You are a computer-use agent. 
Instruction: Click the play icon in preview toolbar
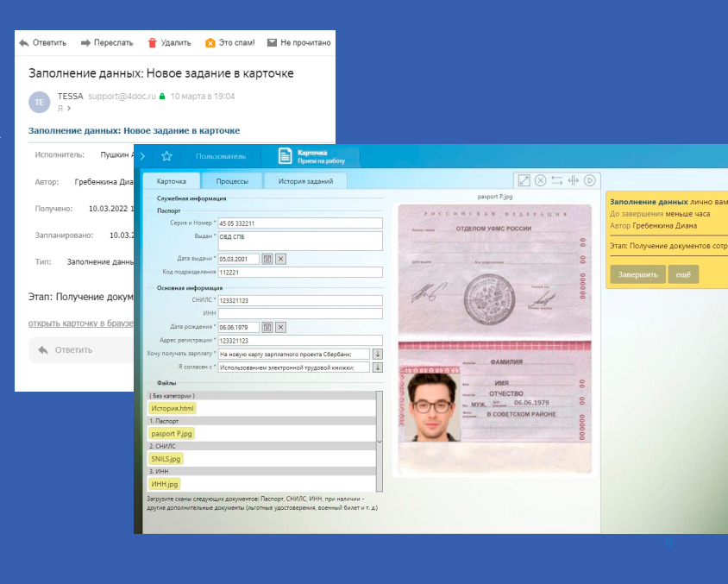click(590, 180)
